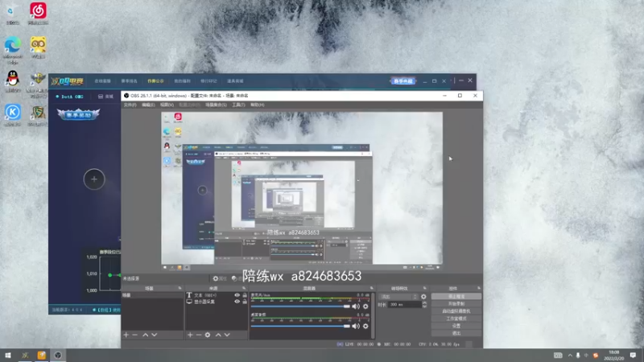644x362 pixels.
Task: Open the scene transition properties gear
Action: click(x=423, y=296)
